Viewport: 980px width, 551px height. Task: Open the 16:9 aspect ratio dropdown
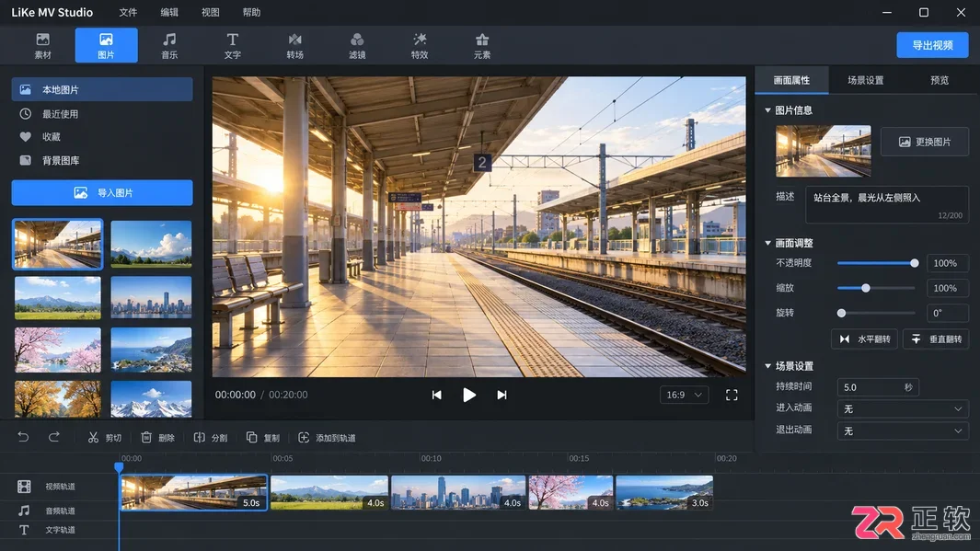pos(684,395)
